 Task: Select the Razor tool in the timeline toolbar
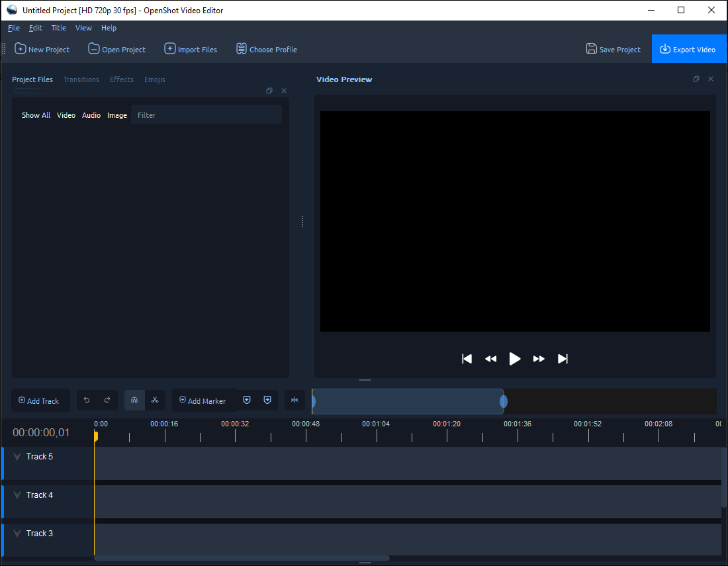click(x=156, y=400)
